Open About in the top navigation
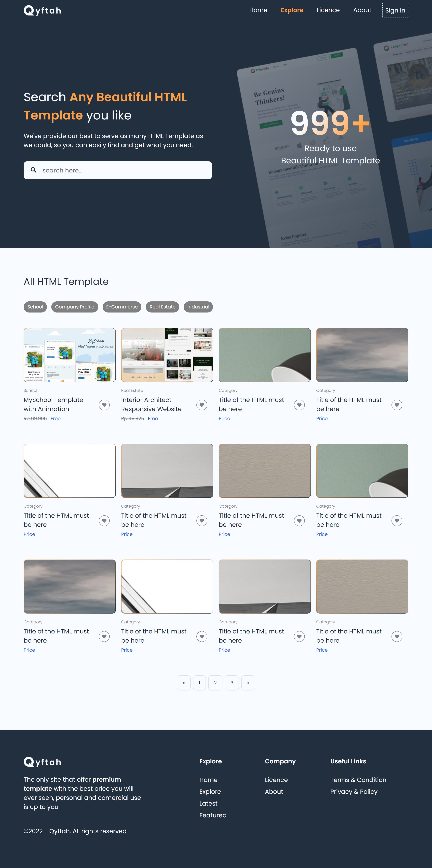Viewport: 432px width, 868px height. point(362,10)
